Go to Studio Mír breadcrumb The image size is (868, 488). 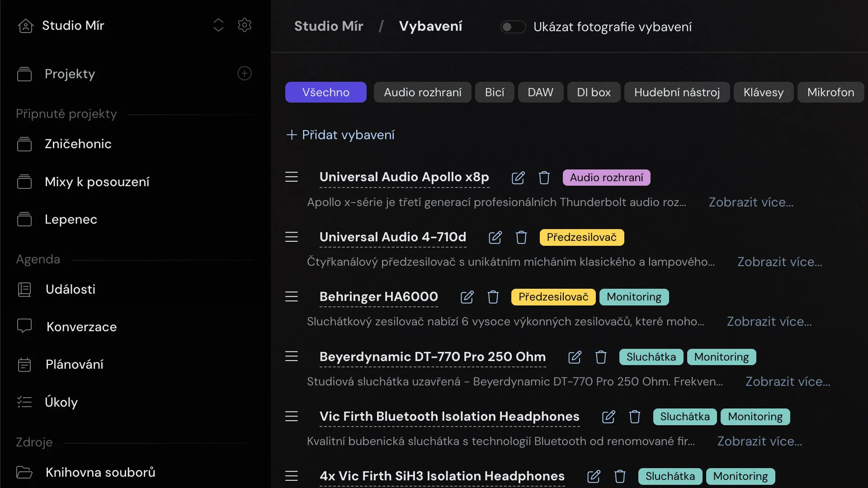(x=329, y=26)
